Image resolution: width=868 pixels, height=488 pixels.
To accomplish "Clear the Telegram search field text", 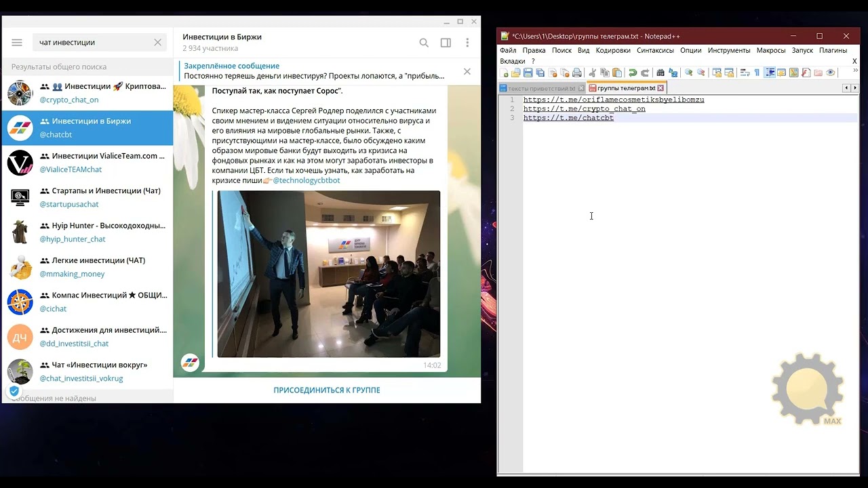I will 157,42.
